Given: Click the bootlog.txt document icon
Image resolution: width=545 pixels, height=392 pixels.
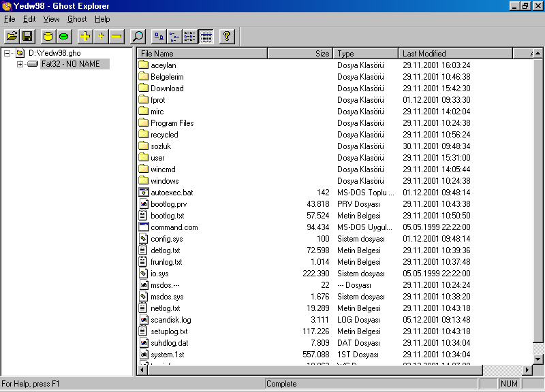Looking at the screenshot, I should point(143,215).
